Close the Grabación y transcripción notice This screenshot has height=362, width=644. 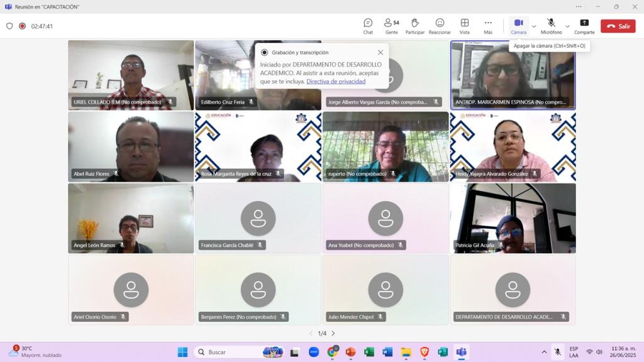[x=380, y=53]
